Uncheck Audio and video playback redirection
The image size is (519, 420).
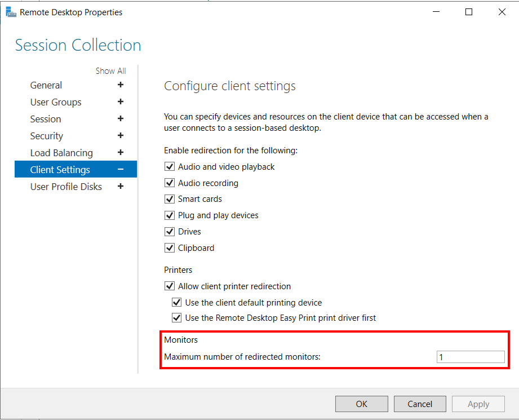[x=170, y=166]
